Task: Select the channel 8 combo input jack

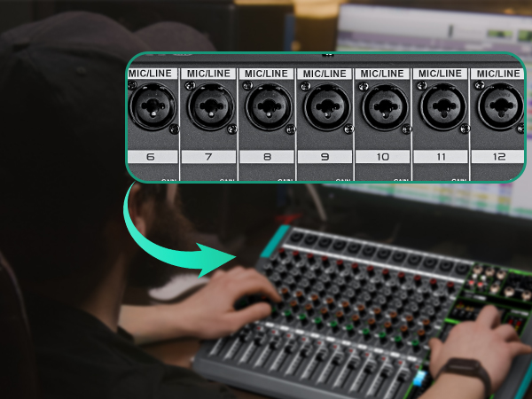Action: pyautogui.click(x=269, y=106)
